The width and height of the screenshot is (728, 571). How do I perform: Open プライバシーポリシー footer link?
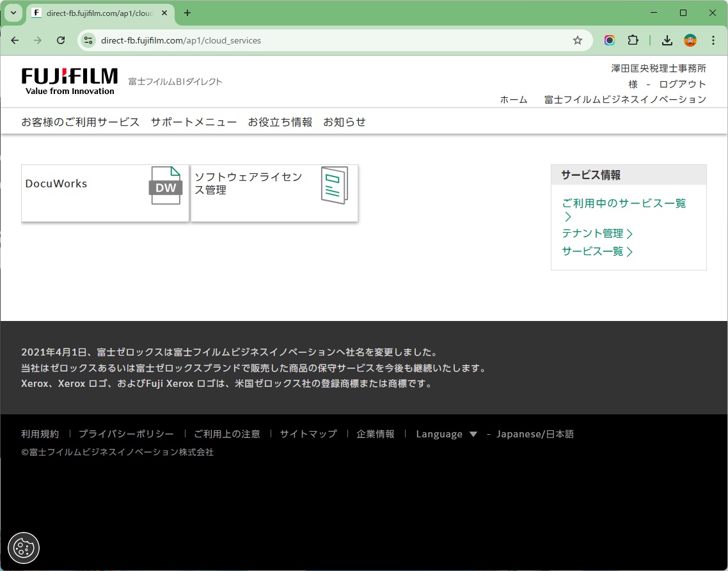click(126, 434)
